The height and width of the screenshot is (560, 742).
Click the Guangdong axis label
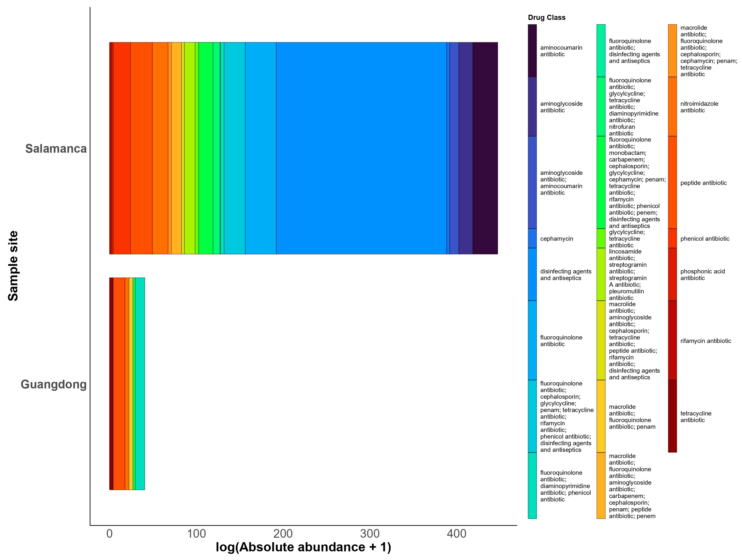(x=54, y=384)
